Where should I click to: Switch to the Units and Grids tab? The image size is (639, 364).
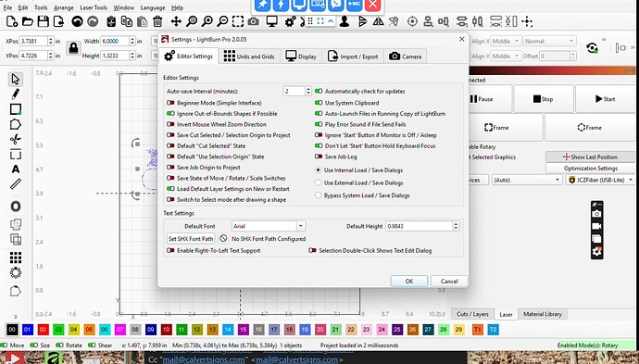click(x=249, y=56)
